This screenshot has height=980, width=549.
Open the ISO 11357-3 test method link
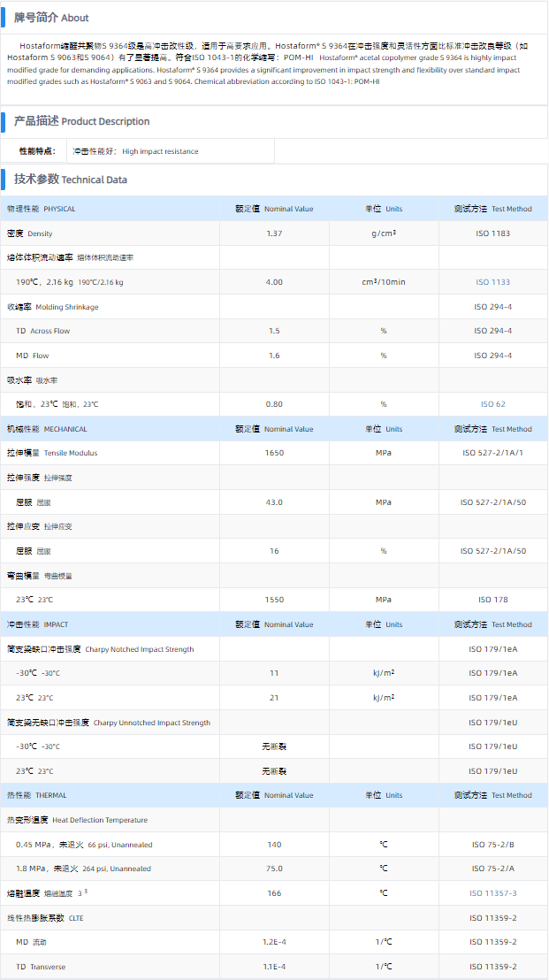click(492, 893)
